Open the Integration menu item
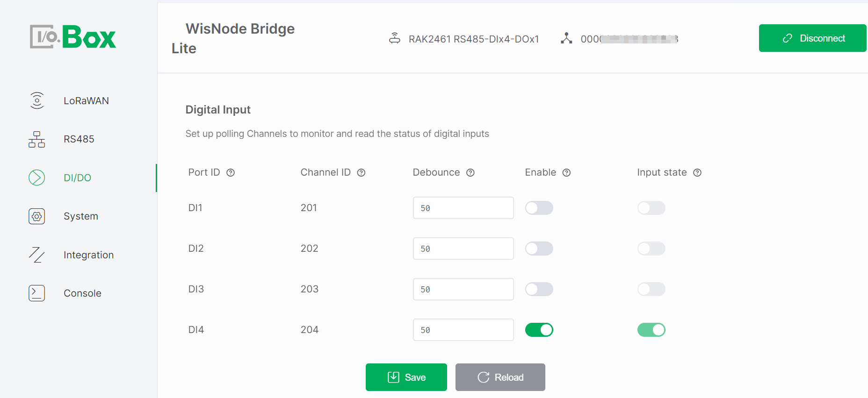Screen dimensions: 868x398 [x=88, y=255]
